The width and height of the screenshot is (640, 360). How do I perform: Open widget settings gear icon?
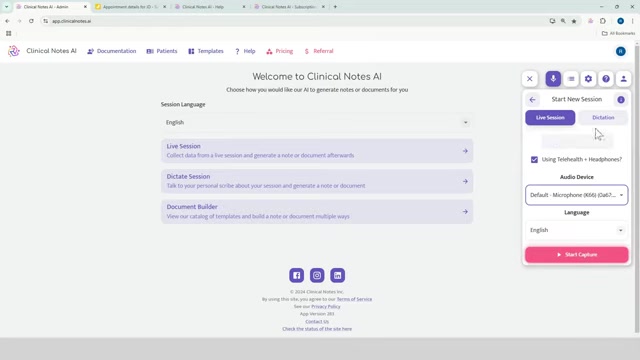click(x=588, y=79)
